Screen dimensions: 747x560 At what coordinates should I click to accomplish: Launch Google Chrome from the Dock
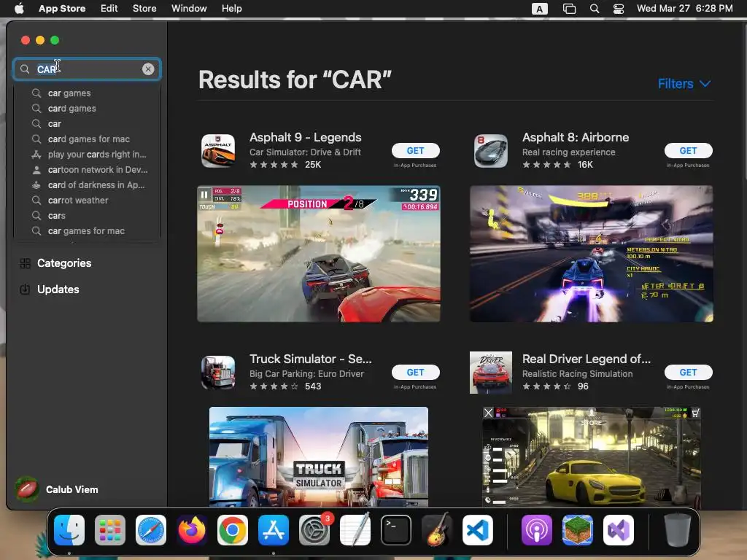[x=233, y=530]
